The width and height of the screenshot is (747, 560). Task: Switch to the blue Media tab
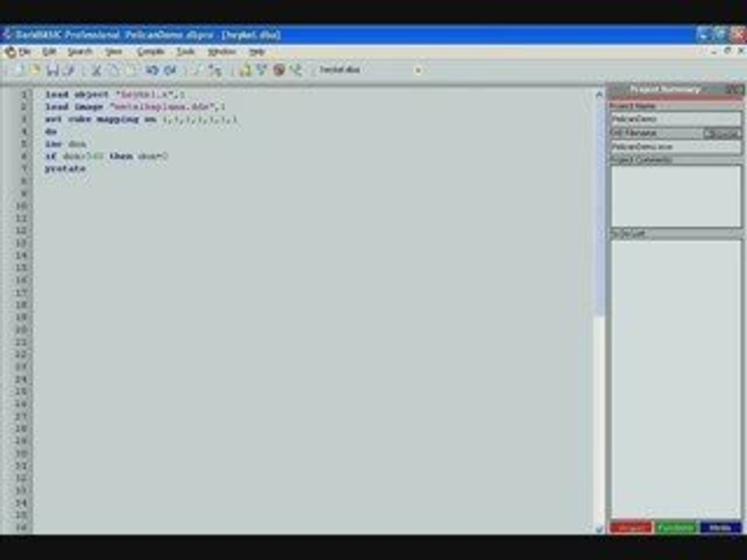(x=721, y=527)
